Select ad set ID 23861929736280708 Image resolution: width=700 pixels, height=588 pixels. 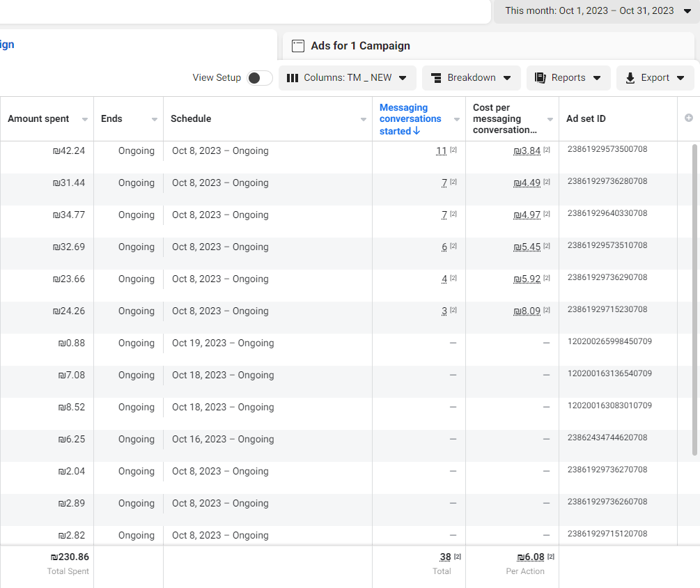pos(607,181)
